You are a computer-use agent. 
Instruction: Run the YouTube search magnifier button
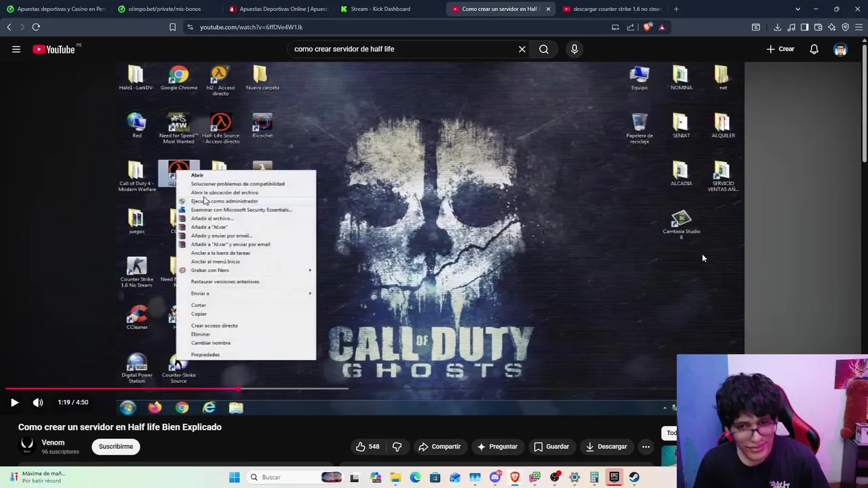[x=544, y=49]
